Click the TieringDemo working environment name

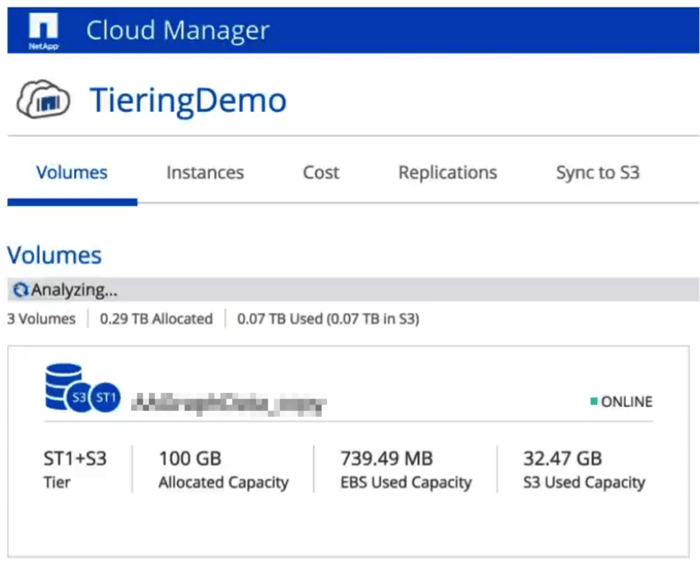188,101
